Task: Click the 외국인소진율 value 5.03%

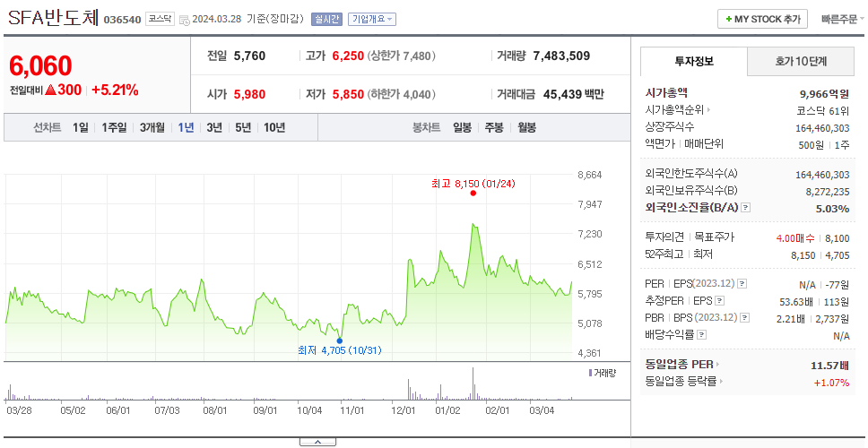Action: click(x=832, y=209)
